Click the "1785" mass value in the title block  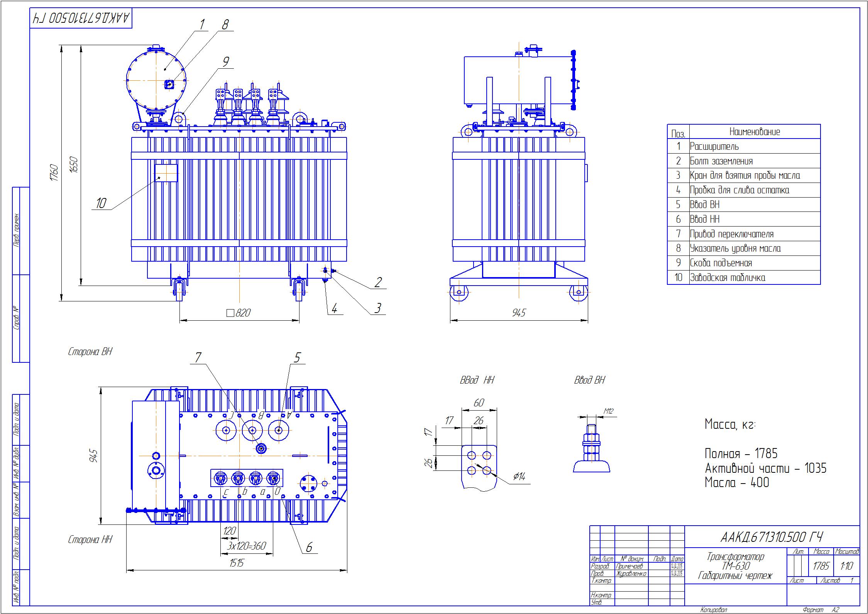(x=821, y=566)
